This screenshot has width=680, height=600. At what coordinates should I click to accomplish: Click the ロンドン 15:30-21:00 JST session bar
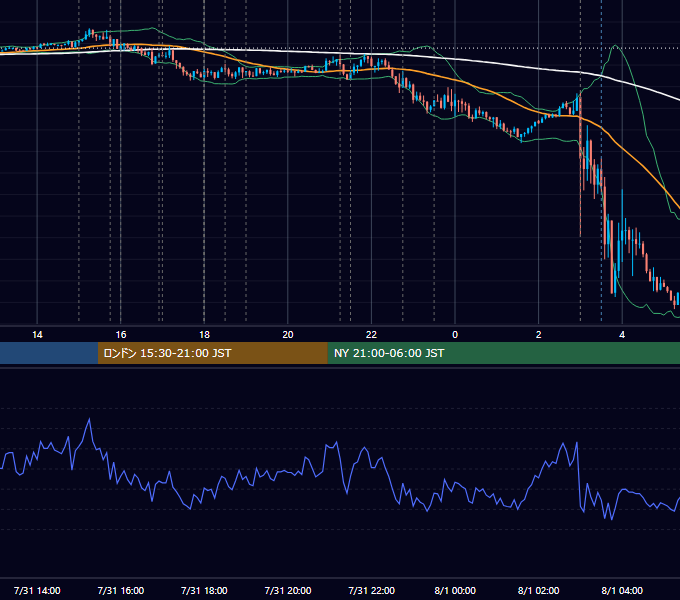coord(212,353)
